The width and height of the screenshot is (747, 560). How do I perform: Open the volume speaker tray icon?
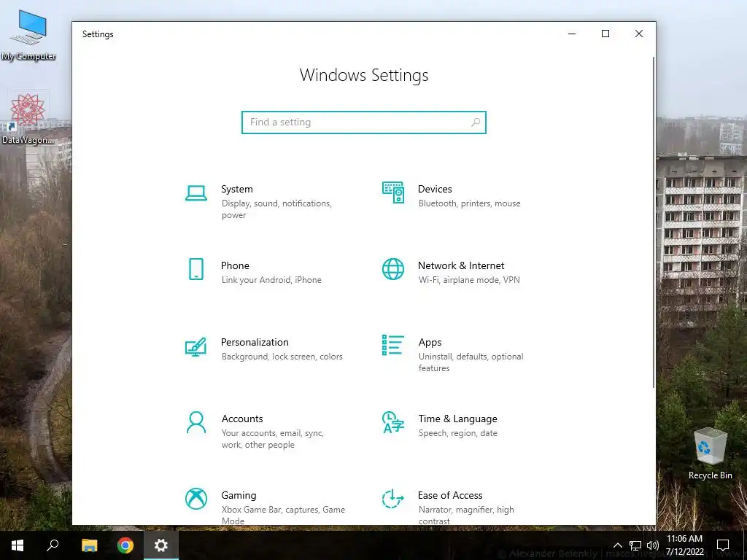pos(653,545)
